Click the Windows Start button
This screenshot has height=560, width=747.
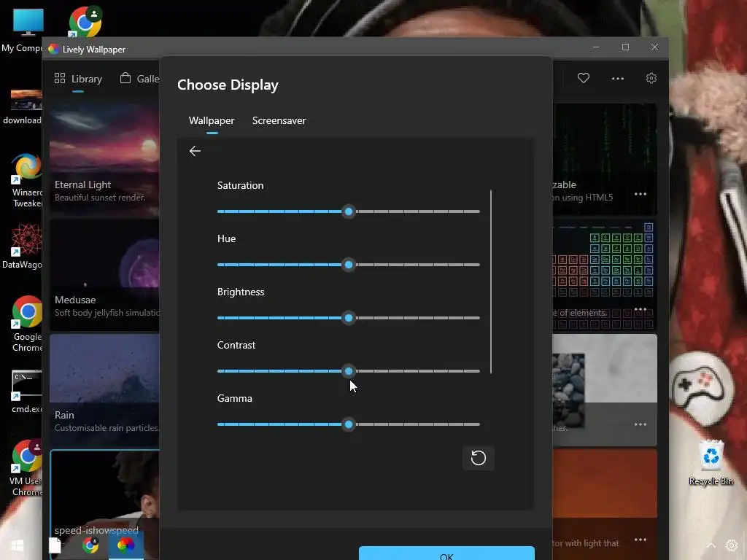[x=18, y=545]
